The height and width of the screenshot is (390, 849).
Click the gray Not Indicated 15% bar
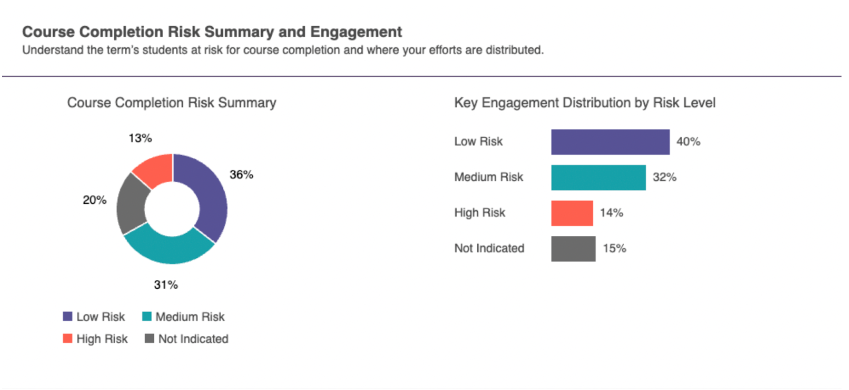pos(573,249)
